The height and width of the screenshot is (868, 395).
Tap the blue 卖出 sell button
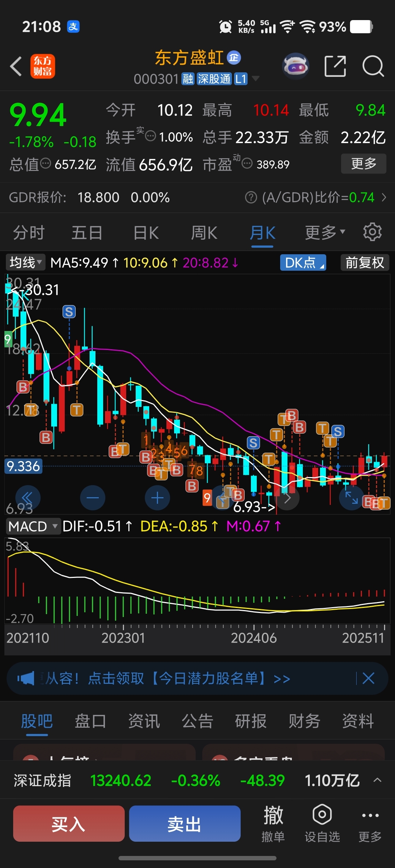click(185, 823)
